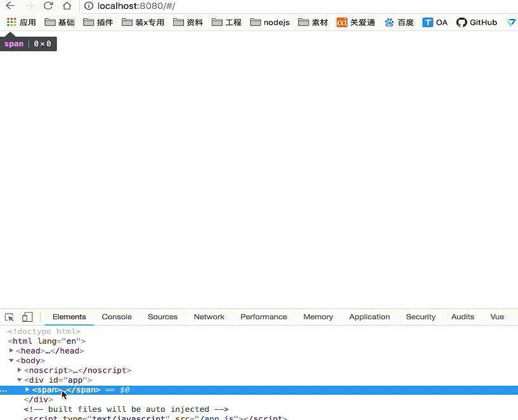The height and width of the screenshot is (420, 518).
Task: Open the 资料 bookmark folder
Action: [188, 22]
